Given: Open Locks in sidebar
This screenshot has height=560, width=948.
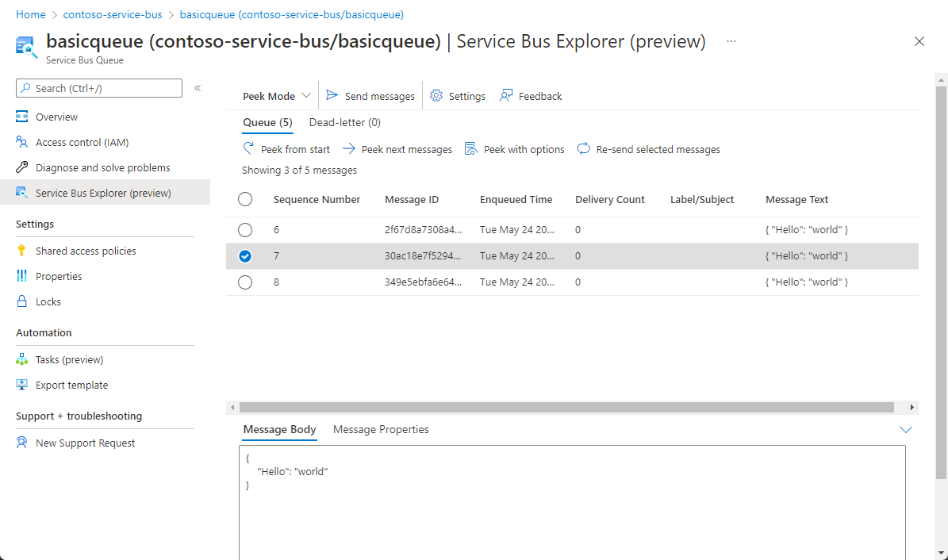Looking at the screenshot, I should pyautogui.click(x=48, y=301).
